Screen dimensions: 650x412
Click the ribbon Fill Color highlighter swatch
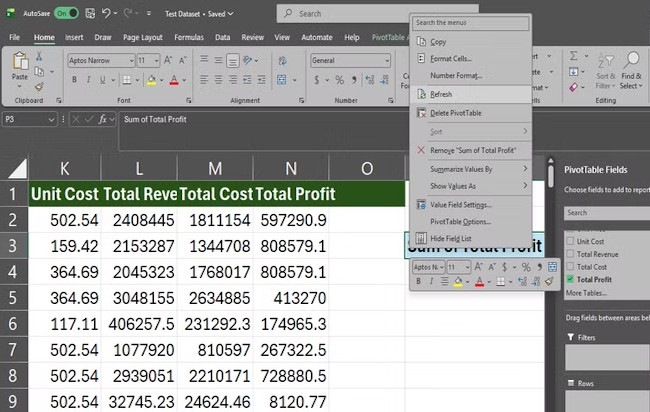tap(152, 80)
